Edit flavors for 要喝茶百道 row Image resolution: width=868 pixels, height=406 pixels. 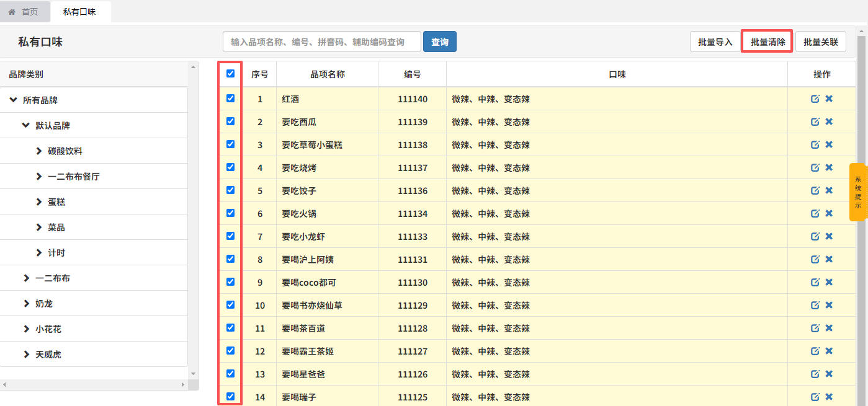point(815,328)
